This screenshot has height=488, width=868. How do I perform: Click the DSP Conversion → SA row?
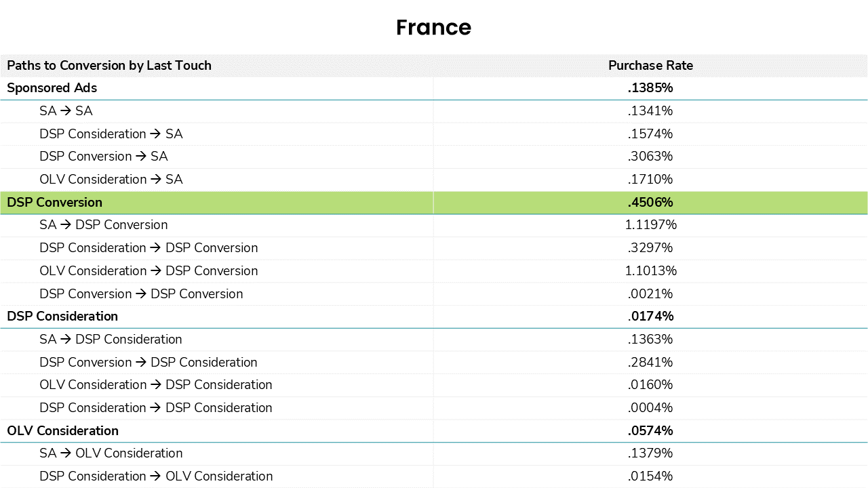tap(434, 157)
